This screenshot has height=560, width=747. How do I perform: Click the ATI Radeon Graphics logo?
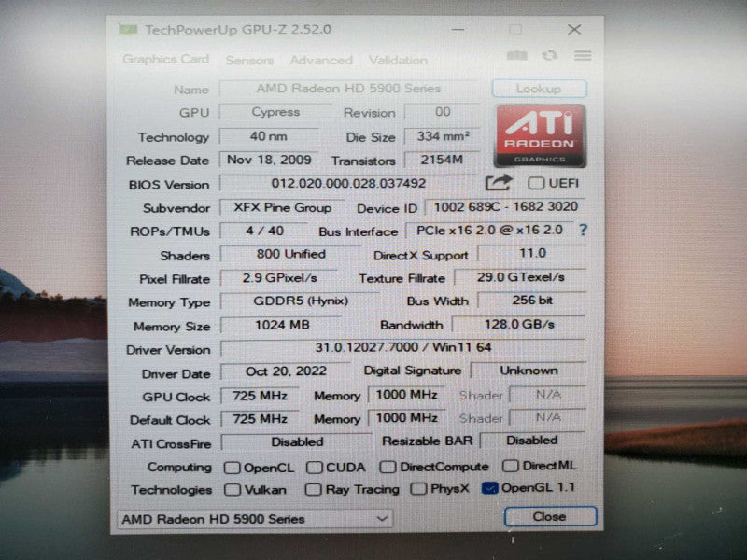[x=541, y=135]
